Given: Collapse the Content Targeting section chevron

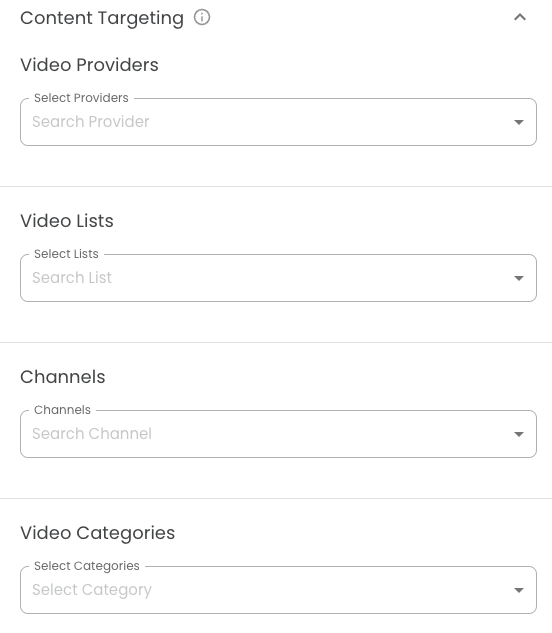Looking at the screenshot, I should (x=520, y=17).
